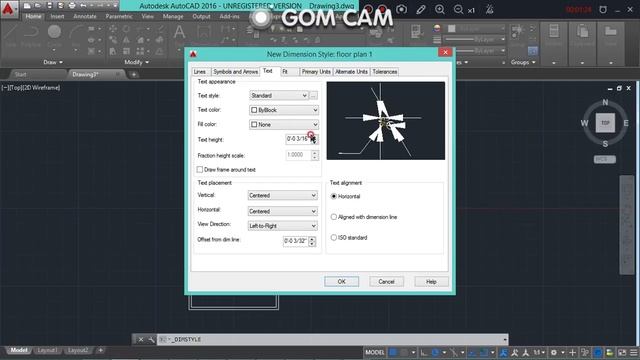Select the Text (A) tool in the ribbon
This screenshot has width=640, height=360.
[x=179, y=33]
